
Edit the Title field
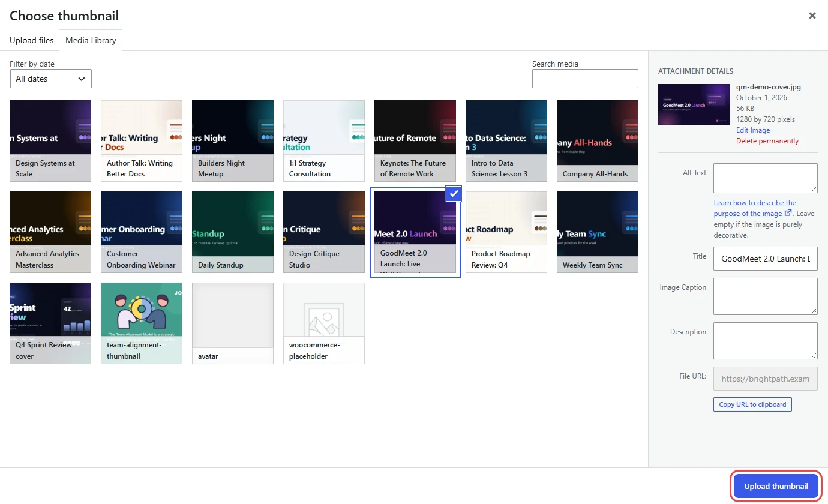click(766, 259)
